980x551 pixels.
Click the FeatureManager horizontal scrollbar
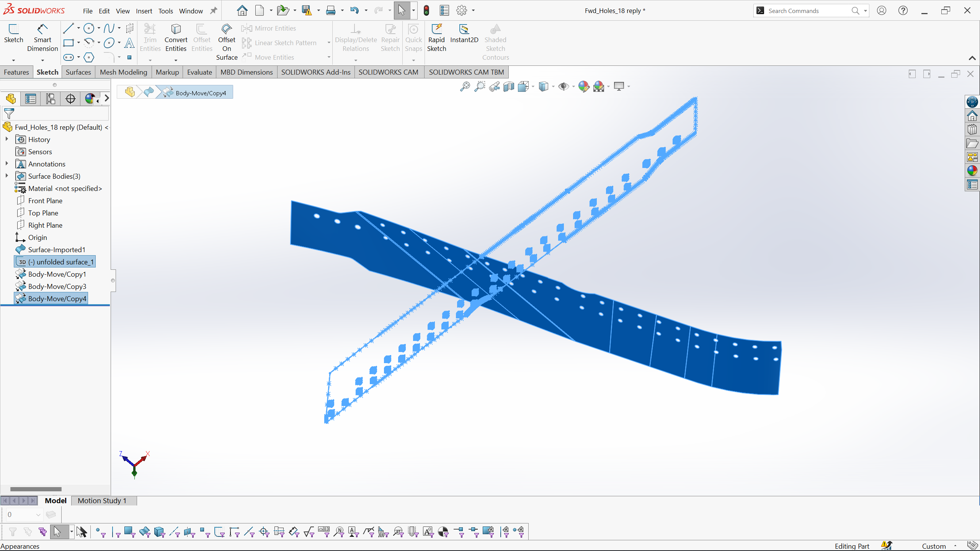[x=36, y=489]
